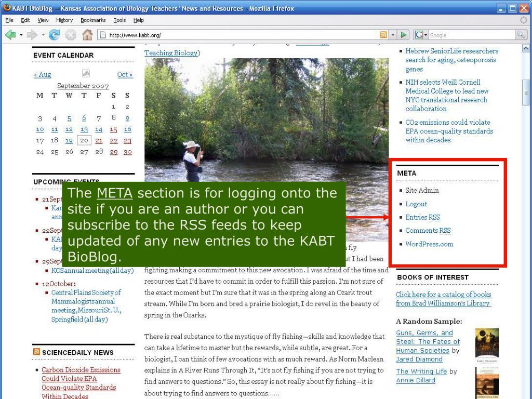Open KOS annual meeting (all day) event
Viewport: 532px width, 399px height.
[x=92, y=271]
